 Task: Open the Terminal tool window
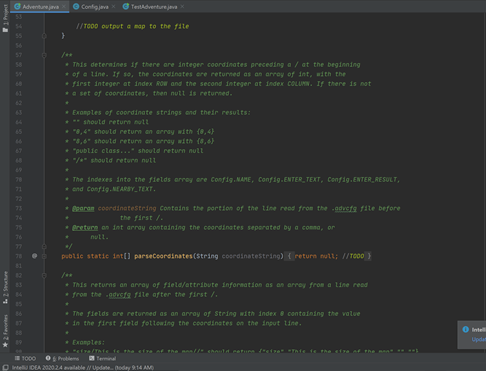[103, 359]
